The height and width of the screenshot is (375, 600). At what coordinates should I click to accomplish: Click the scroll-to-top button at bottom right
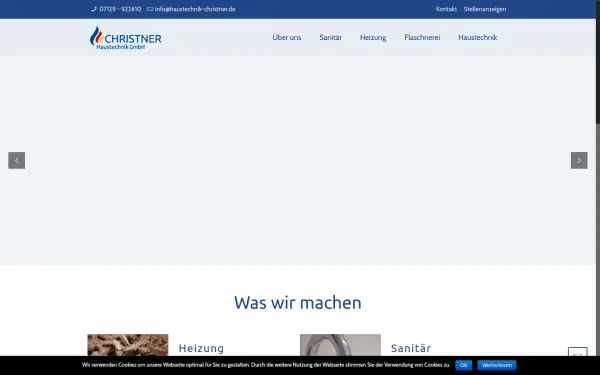(x=577, y=352)
